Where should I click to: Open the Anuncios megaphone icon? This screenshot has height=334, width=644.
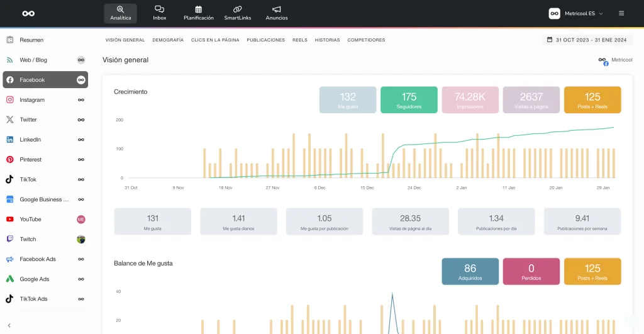click(277, 10)
